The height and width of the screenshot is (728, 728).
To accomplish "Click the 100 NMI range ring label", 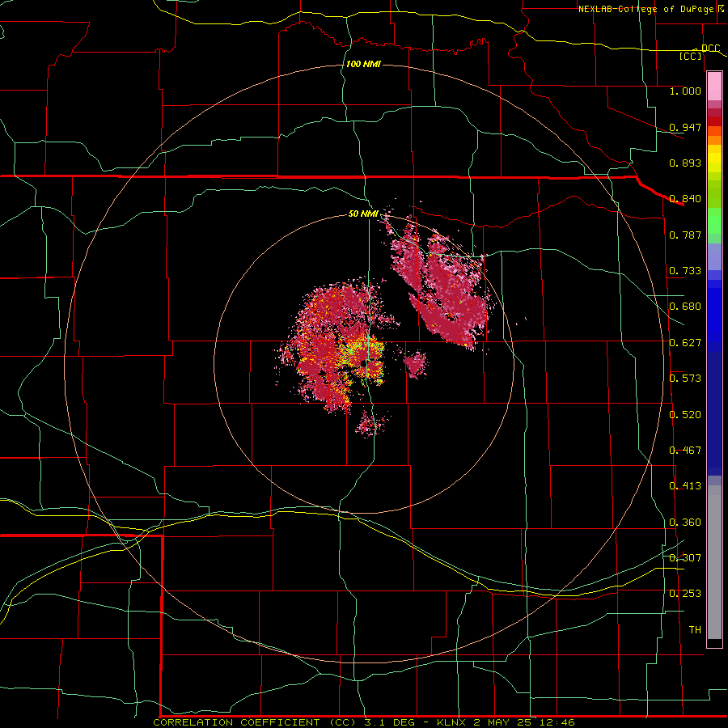I will point(363,64).
